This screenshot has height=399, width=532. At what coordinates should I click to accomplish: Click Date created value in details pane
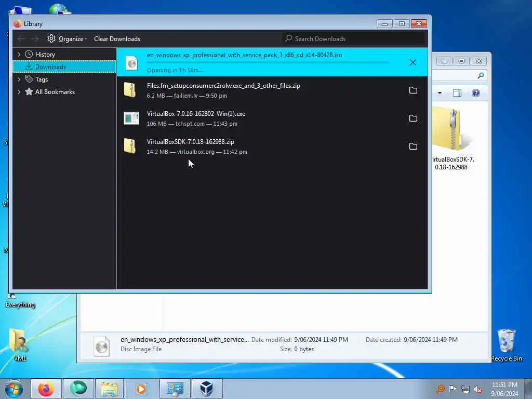[x=431, y=340]
